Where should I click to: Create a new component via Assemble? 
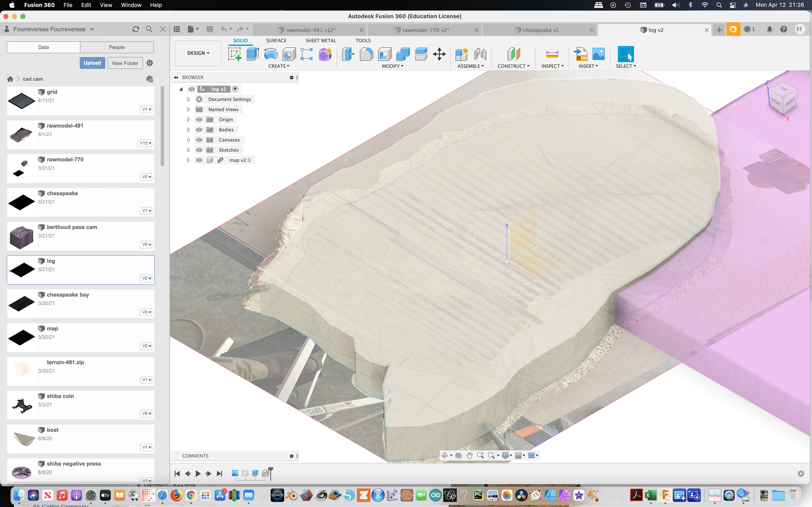coord(462,54)
